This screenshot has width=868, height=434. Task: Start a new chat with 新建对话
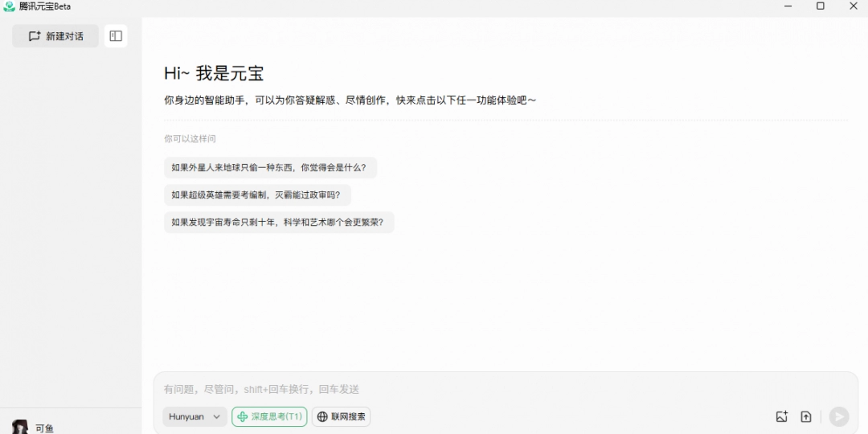point(55,36)
